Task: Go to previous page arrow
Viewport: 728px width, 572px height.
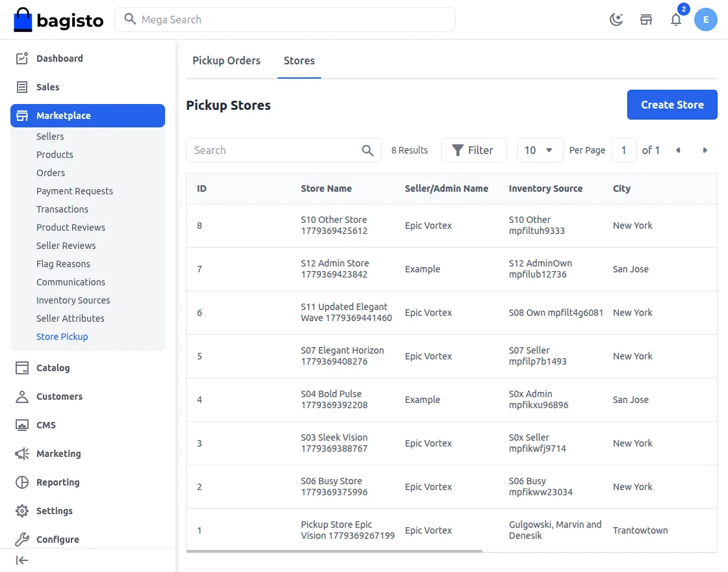Action: click(x=679, y=150)
